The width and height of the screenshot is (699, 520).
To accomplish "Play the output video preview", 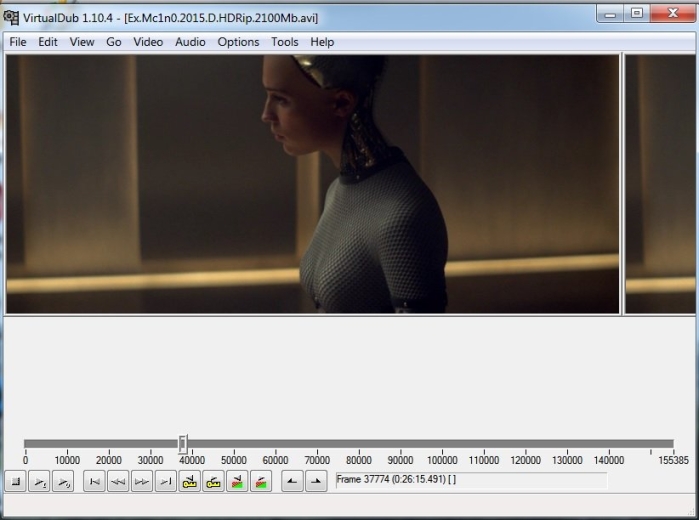I will coord(63,482).
